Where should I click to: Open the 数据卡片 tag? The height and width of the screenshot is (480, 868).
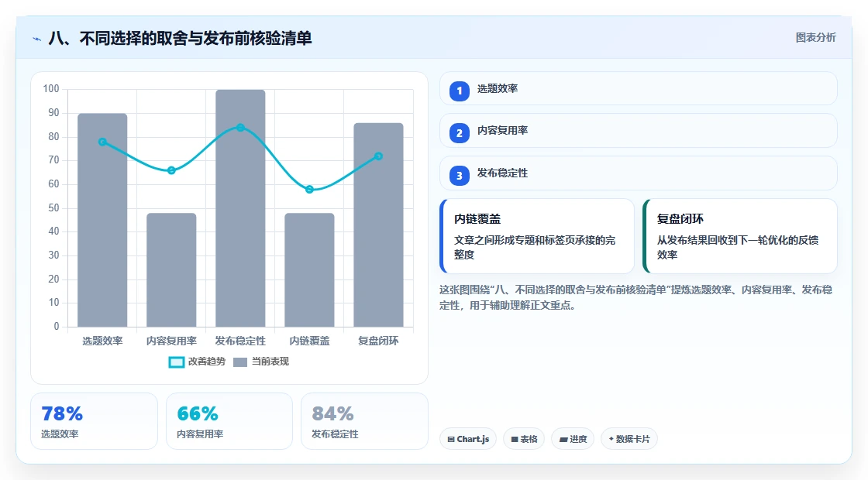[629, 439]
